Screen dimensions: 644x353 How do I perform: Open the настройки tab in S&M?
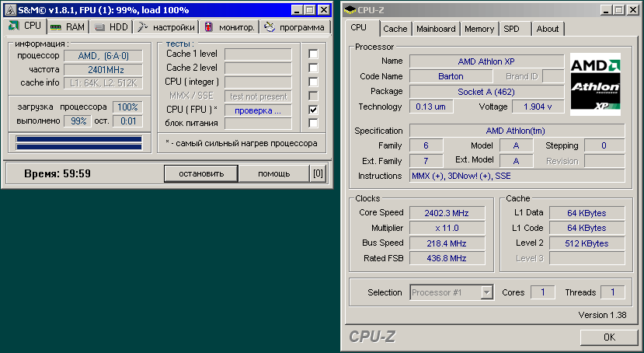point(166,27)
